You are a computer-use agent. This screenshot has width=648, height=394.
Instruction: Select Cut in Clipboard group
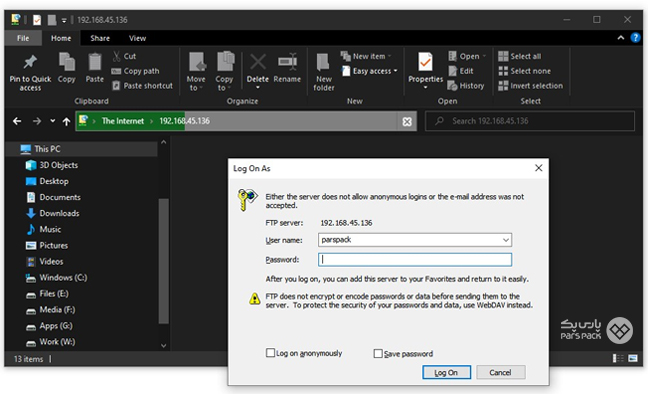pyautogui.click(x=124, y=56)
